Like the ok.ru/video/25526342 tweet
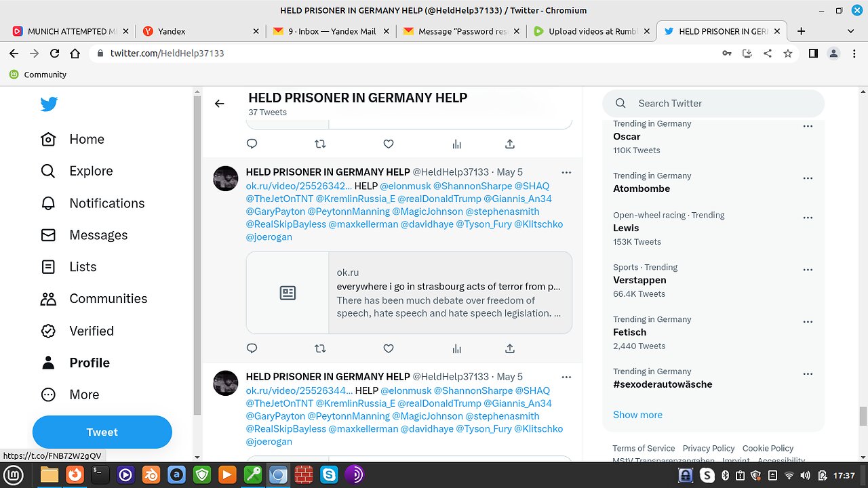The width and height of the screenshot is (868, 488). coord(389,348)
